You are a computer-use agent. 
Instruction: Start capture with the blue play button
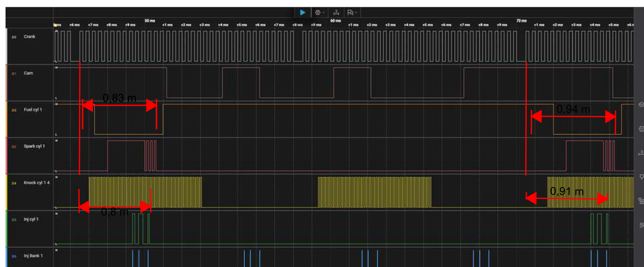[302, 12]
